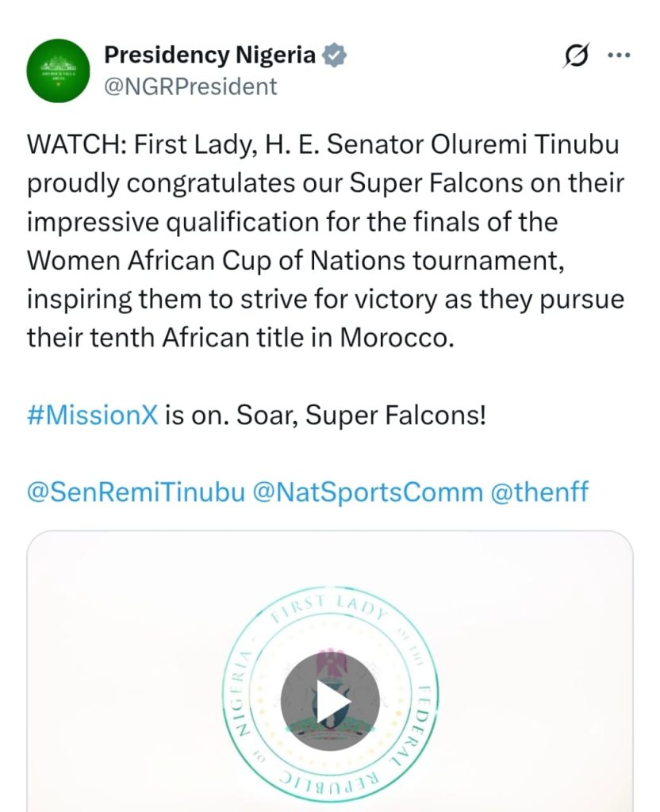Play the First Lady video

point(330,701)
